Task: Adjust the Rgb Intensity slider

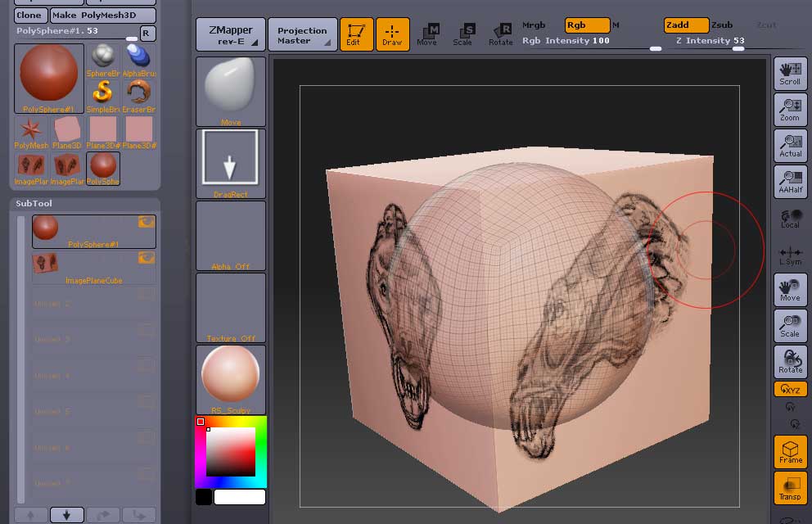Action: tap(591, 43)
